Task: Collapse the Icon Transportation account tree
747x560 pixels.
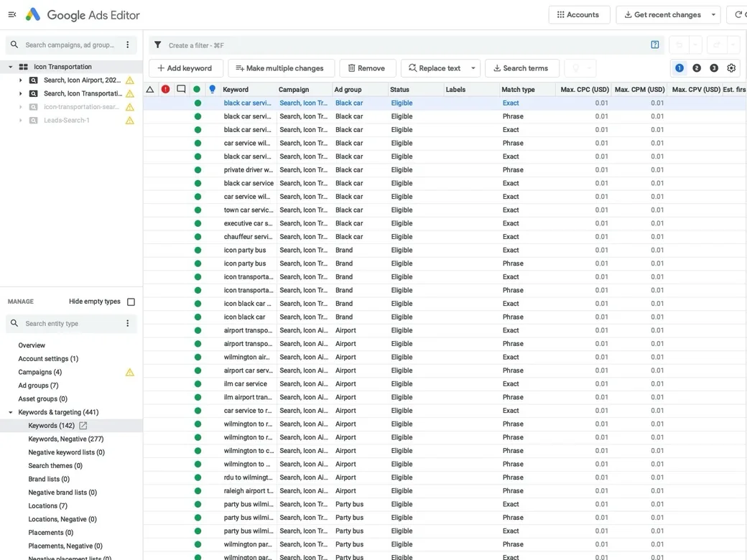Action: coord(11,67)
